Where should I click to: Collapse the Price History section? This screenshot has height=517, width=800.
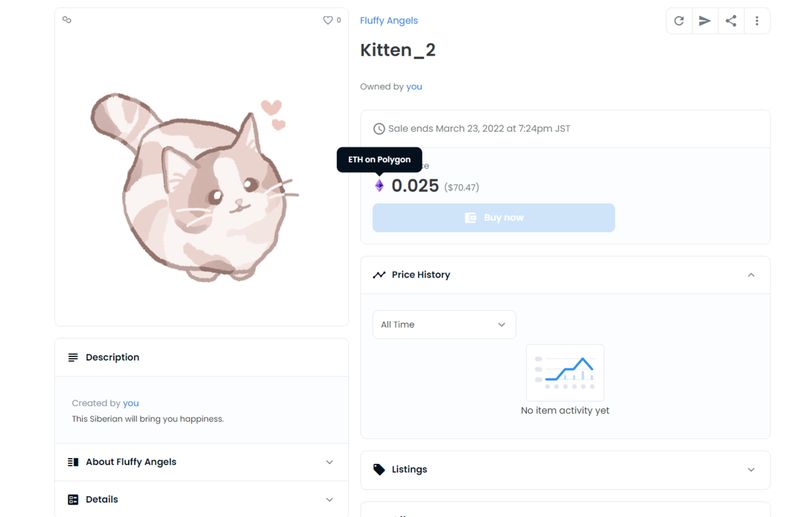click(x=751, y=275)
